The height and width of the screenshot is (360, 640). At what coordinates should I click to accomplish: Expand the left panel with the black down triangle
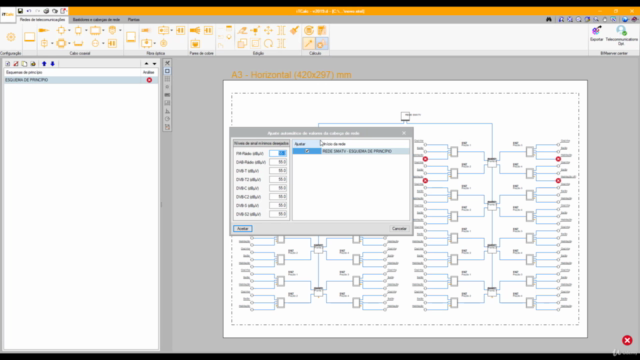154,64
